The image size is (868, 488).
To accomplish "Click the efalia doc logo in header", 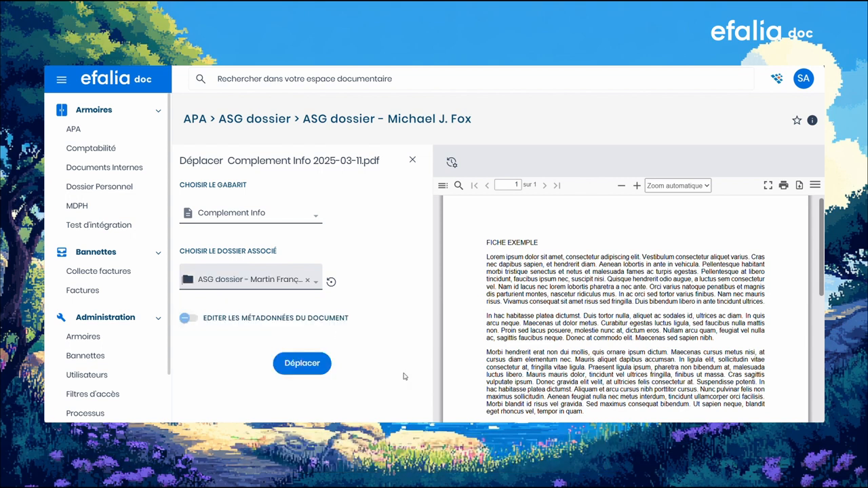I will pyautogui.click(x=116, y=79).
